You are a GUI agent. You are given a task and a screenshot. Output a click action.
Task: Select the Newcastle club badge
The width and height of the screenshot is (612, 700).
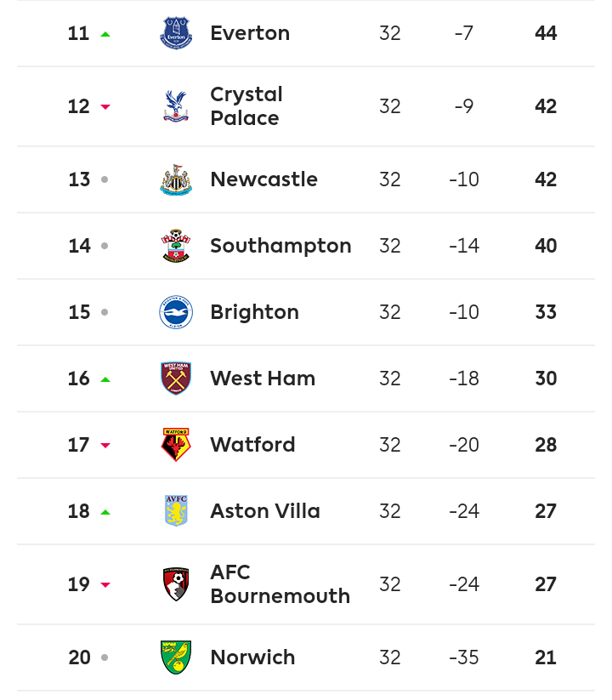[x=176, y=179]
